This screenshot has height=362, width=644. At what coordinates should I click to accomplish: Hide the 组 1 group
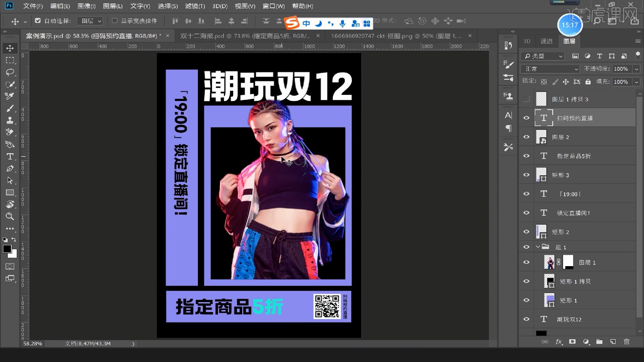point(526,247)
